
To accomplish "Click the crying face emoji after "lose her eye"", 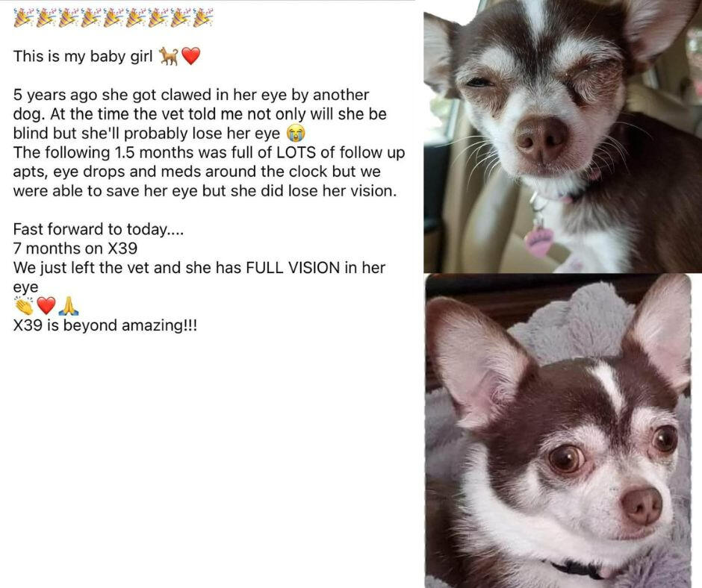I will point(296,133).
